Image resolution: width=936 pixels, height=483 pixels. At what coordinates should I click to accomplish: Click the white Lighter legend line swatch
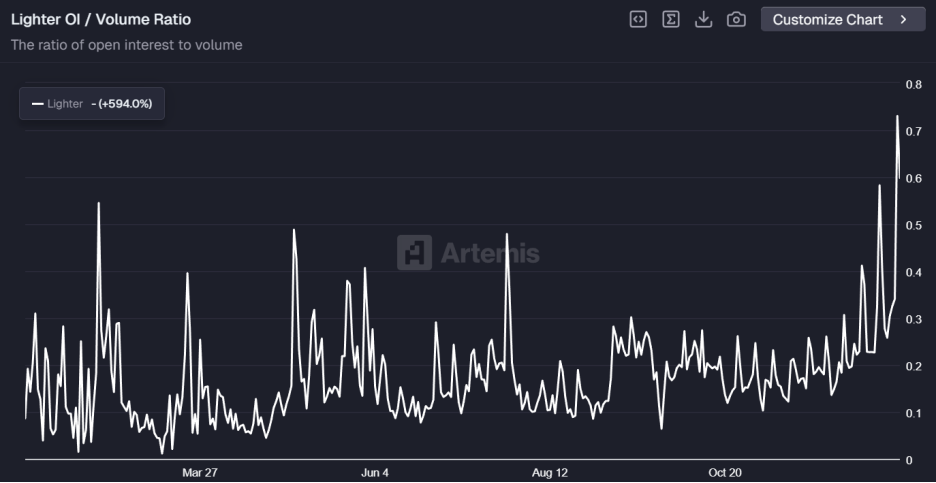coord(38,103)
